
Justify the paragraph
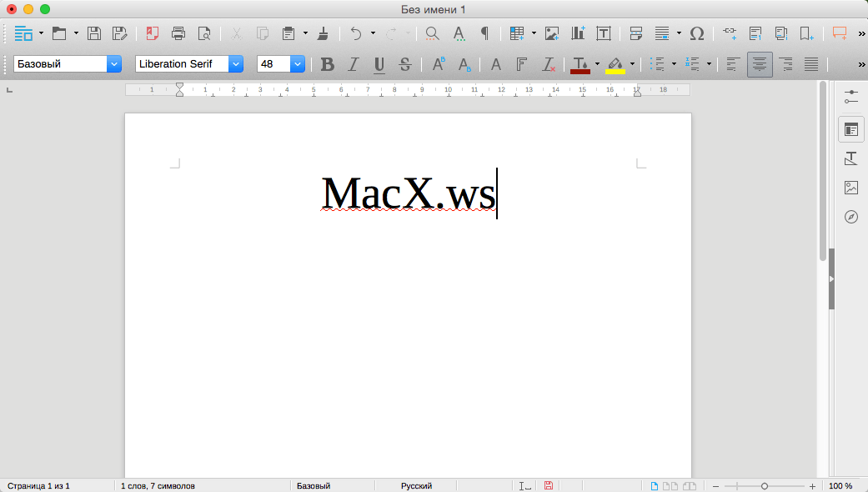(811, 64)
